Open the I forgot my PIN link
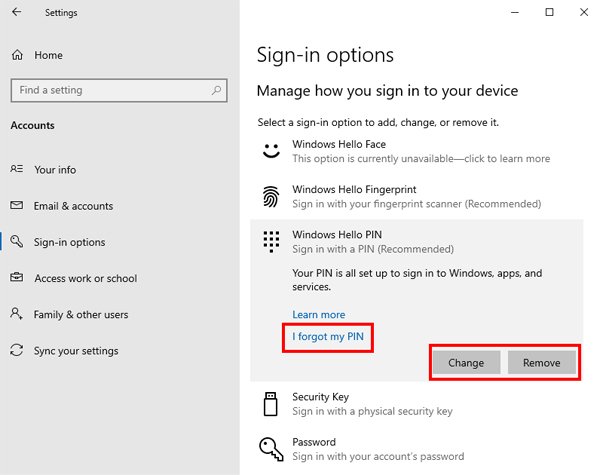The image size is (600, 475). pos(328,338)
